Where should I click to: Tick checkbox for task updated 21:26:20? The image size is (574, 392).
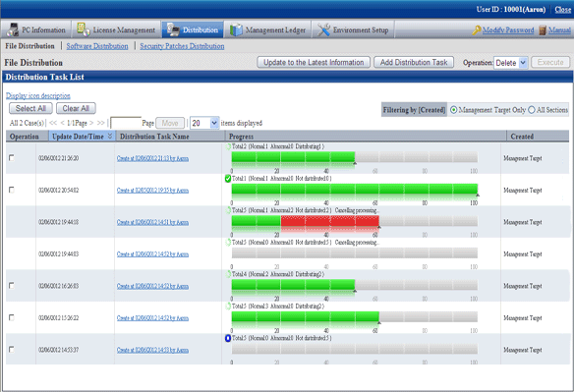point(12,158)
